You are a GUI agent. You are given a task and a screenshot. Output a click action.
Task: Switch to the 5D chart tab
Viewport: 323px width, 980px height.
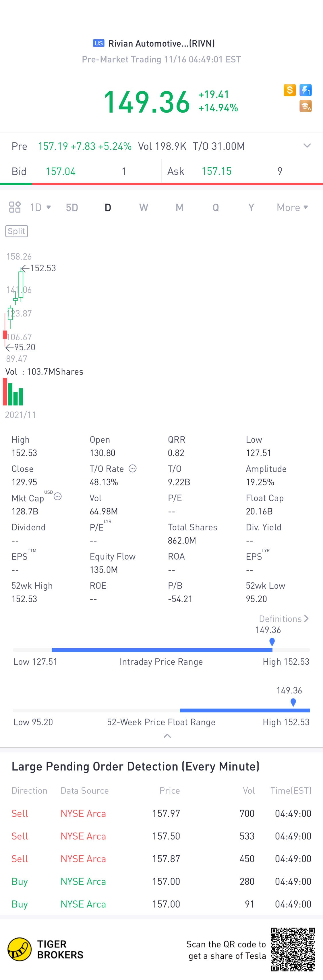[x=72, y=207]
